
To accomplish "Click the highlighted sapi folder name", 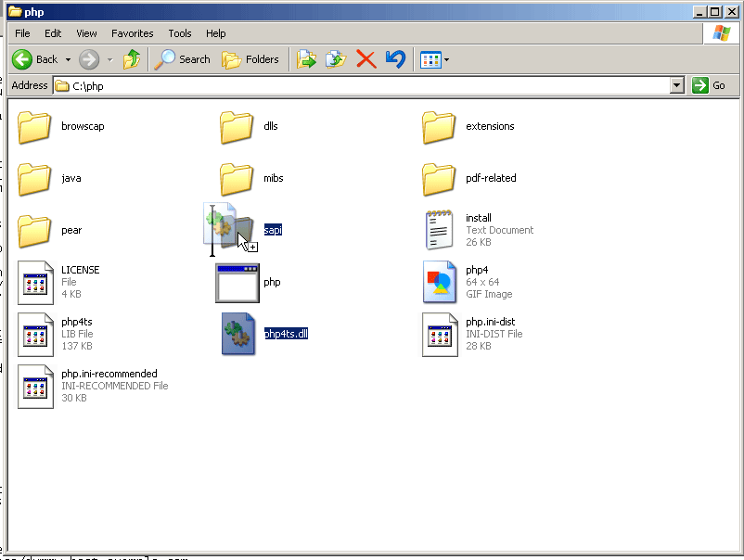I will (273, 230).
